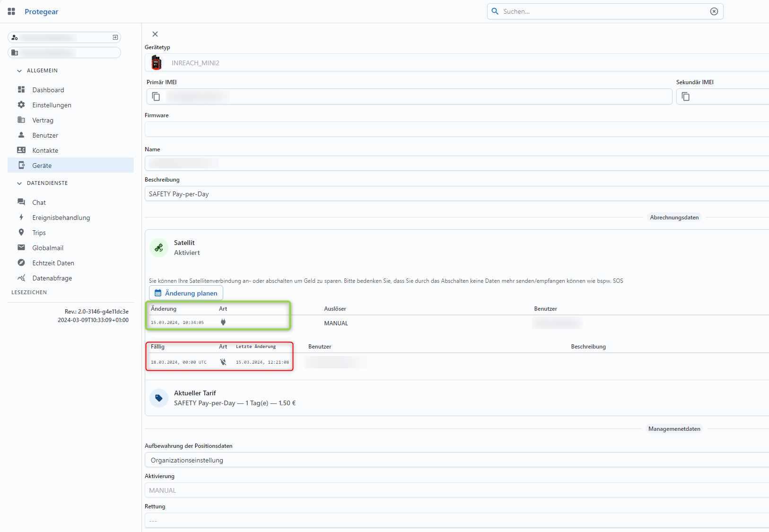Click the app grid icon beside Protegear

click(11, 11)
